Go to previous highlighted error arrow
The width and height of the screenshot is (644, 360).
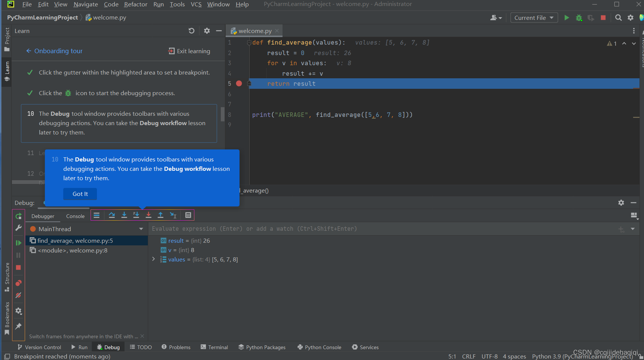point(624,43)
